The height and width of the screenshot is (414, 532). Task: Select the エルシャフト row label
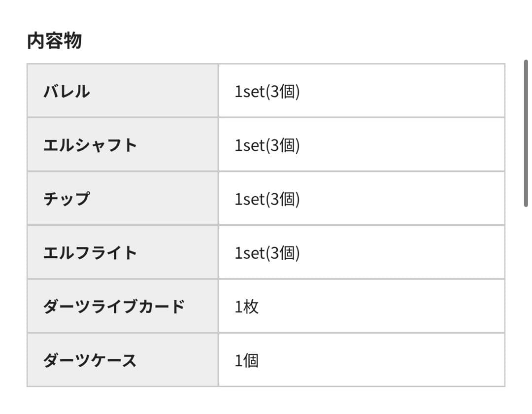(x=90, y=145)
